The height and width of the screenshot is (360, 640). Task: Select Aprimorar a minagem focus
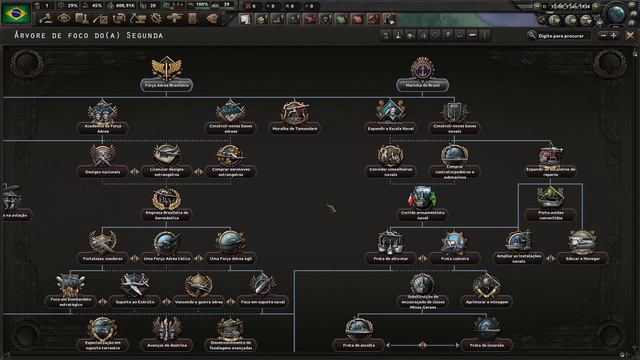(x=487, y=291)
